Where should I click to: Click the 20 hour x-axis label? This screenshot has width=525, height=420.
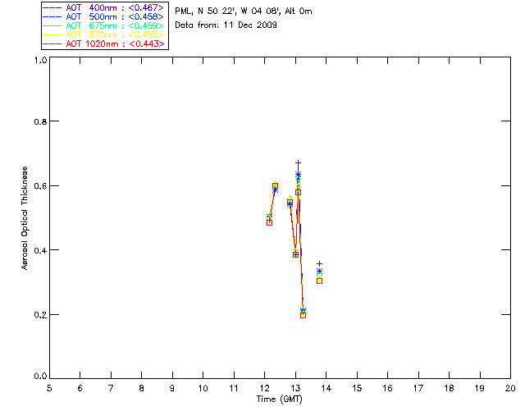click(510, 389)
